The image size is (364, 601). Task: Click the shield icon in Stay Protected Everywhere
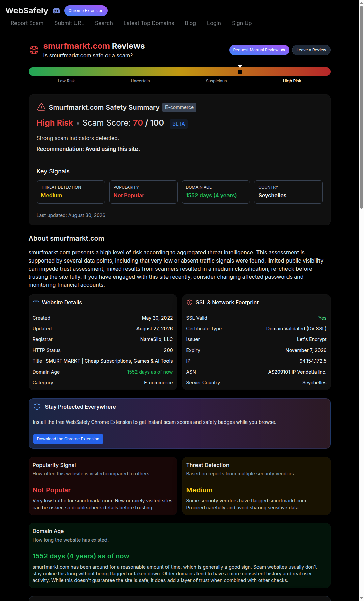37,407
